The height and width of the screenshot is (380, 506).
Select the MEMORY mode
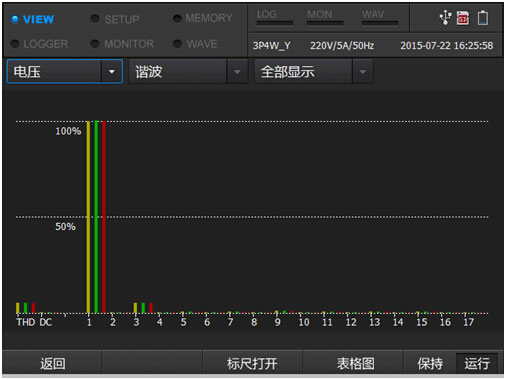pyautogui.click(x=203, y=18)
